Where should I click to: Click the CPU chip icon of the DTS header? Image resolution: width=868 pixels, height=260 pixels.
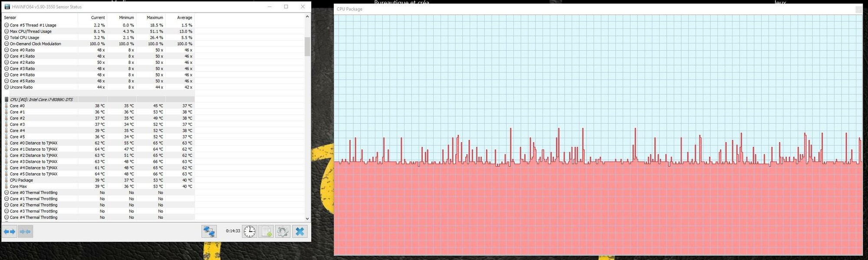click(x=7, y=99)
